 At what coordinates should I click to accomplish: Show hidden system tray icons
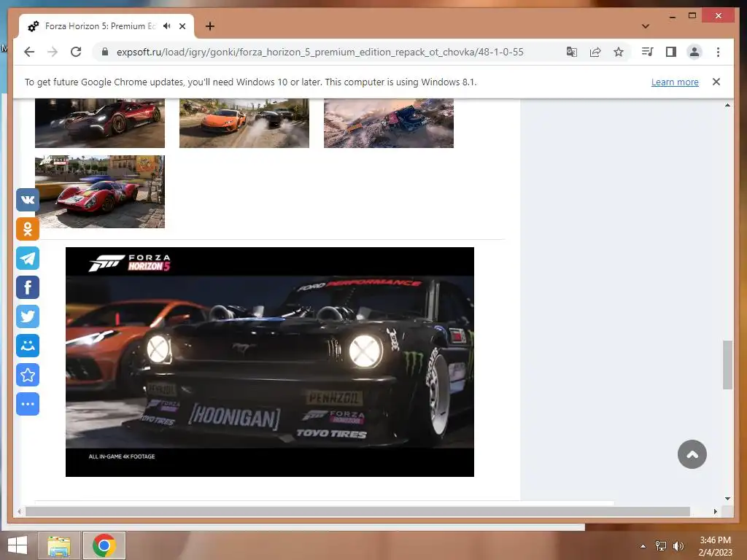643,546
